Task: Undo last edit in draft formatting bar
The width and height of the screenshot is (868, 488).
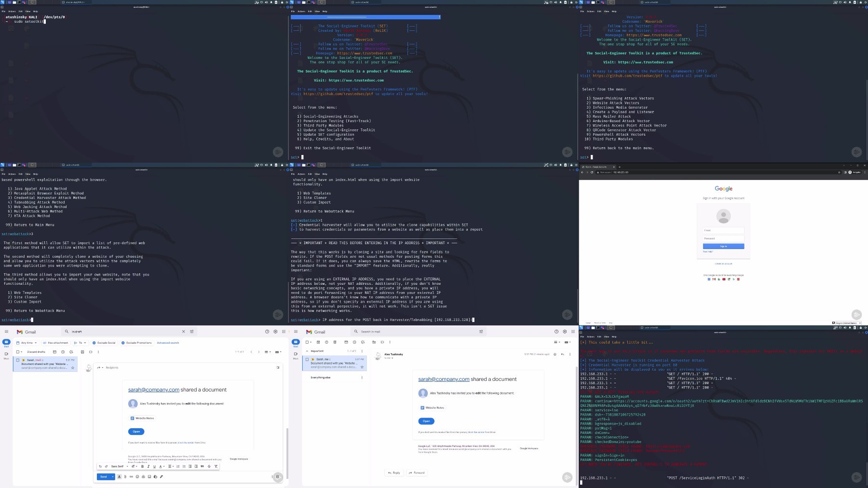Action: click(100, 466)
